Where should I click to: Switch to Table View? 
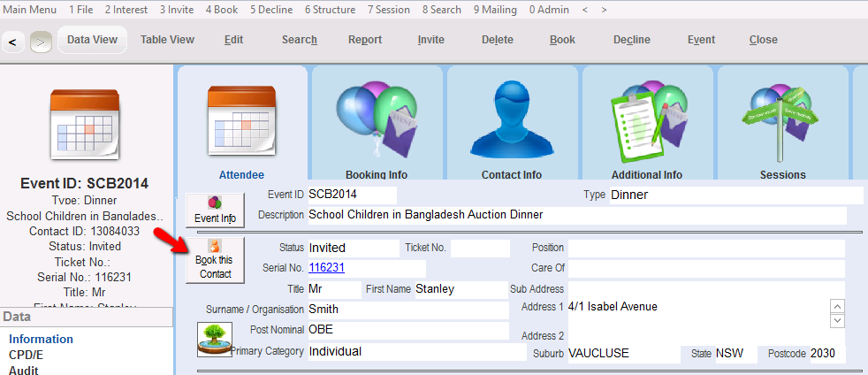click(167, 40)
